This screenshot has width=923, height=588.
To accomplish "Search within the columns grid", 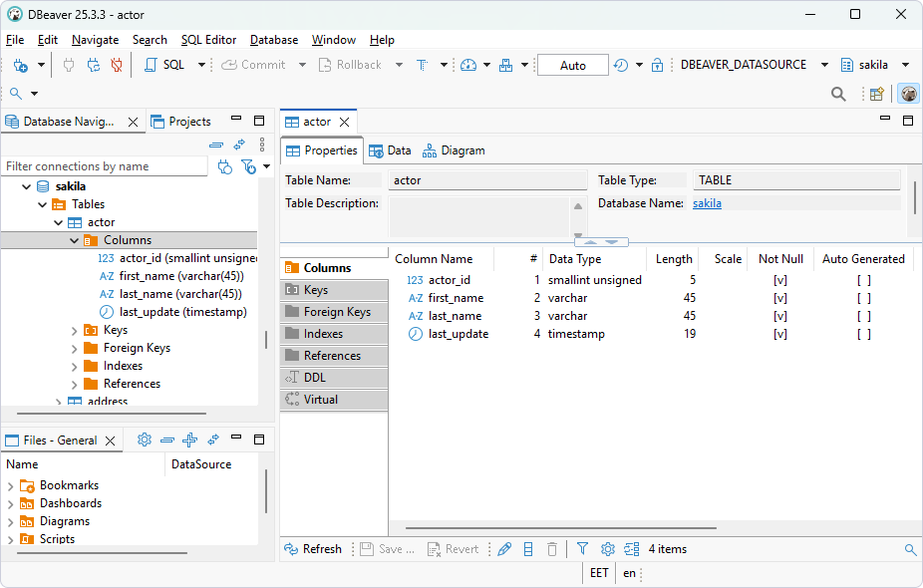I will point(909,549).
